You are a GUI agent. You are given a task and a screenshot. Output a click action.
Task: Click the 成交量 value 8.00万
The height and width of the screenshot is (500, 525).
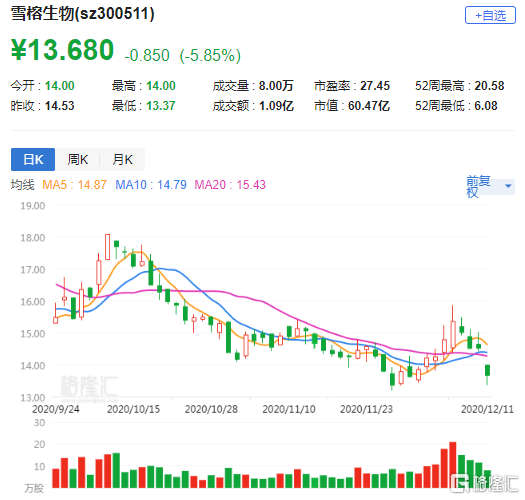pos(276,86)
